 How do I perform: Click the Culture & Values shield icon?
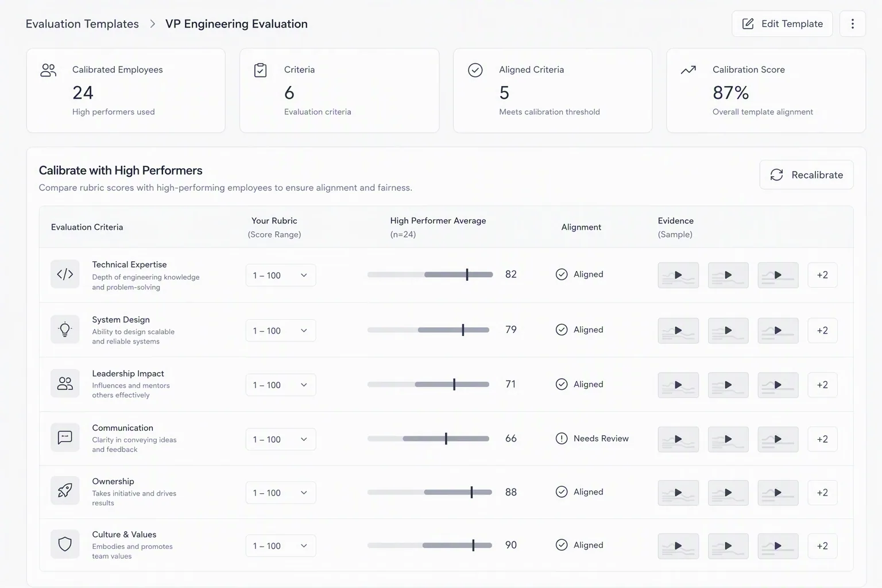(65, 544)
